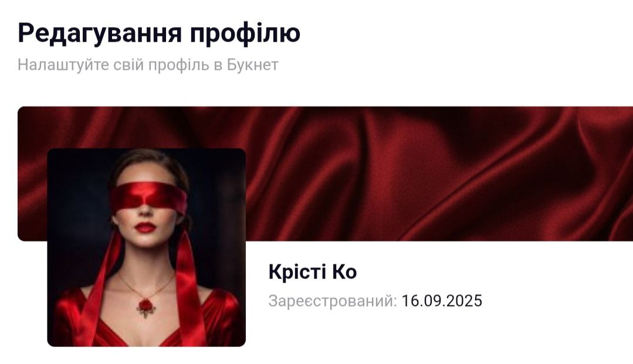The image size is (633, 364).
Task: Click the word "Букнет" in subtitle
Action: pos(253,65)
